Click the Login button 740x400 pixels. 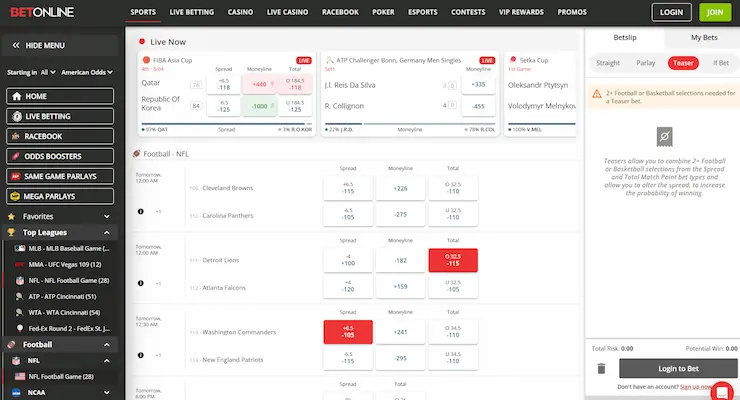coord(671,12)
